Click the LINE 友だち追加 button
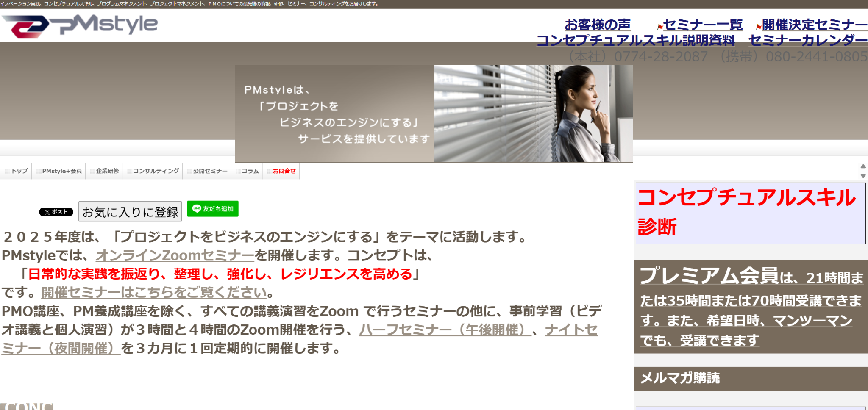Screen dimensions: 868x410 click(x=213, y=209)
